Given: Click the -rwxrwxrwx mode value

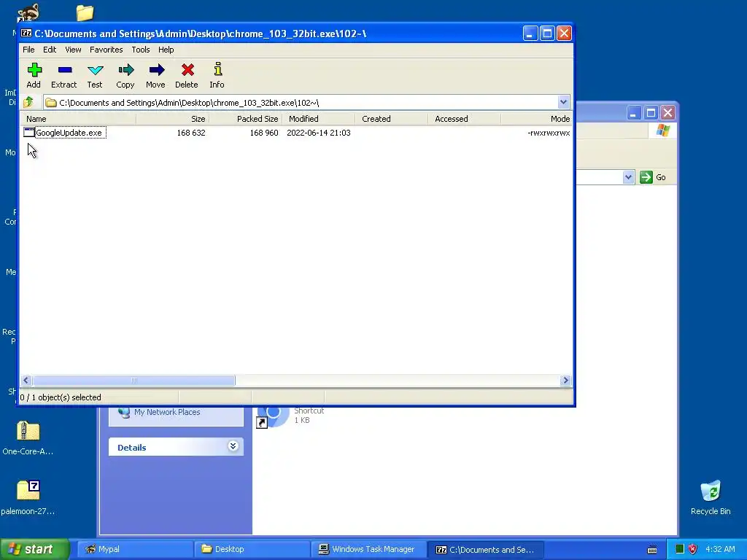Looking at the screenshot, I should click(x=549, y=133).
